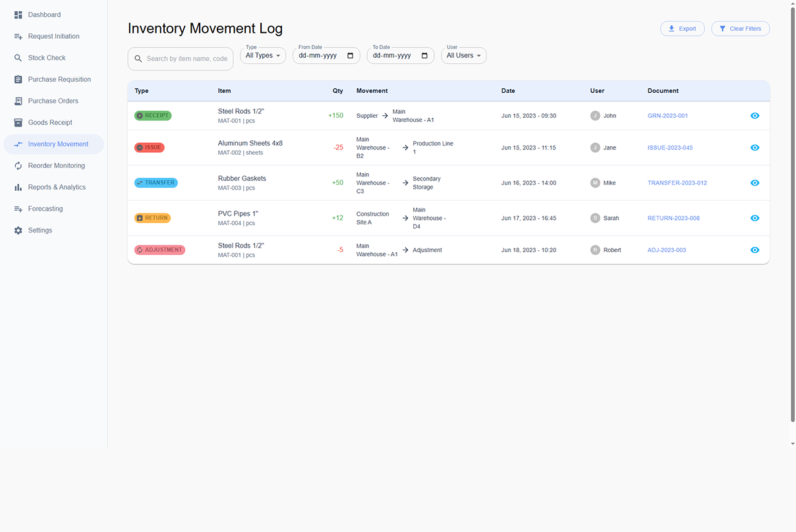The height and width of the screenshot is (532, 796).
Task: Open document link RETURN-2023-008
Action: (x=673, y=218)
